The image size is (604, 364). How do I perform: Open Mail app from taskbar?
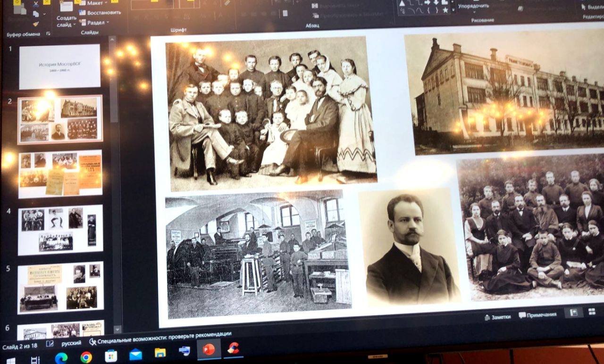[x=135, y=354]
